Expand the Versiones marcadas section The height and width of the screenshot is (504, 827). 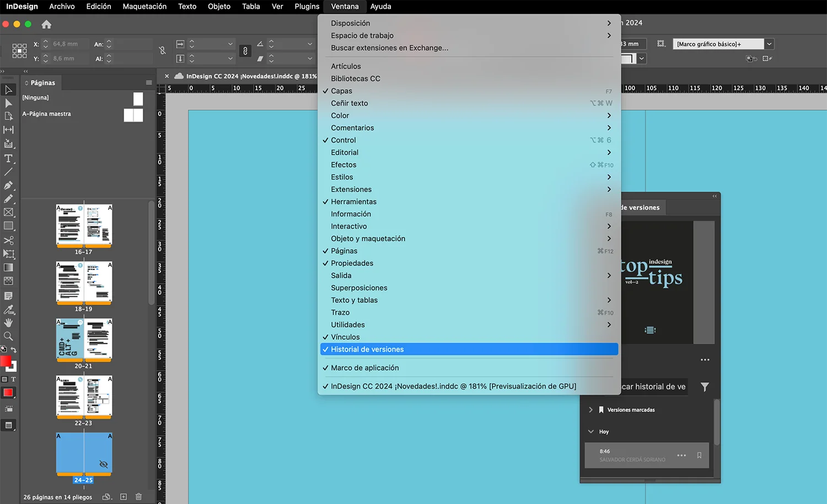coord(590,409)
